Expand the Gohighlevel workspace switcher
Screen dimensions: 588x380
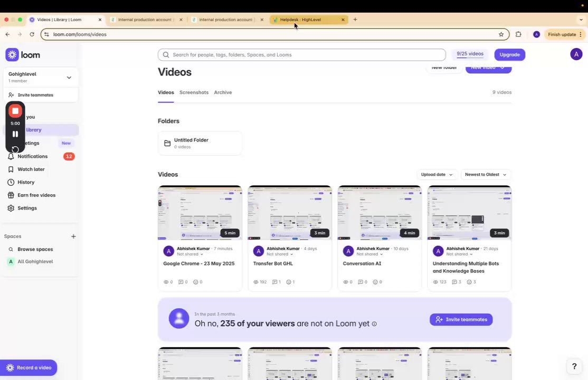tap(69, 77)
